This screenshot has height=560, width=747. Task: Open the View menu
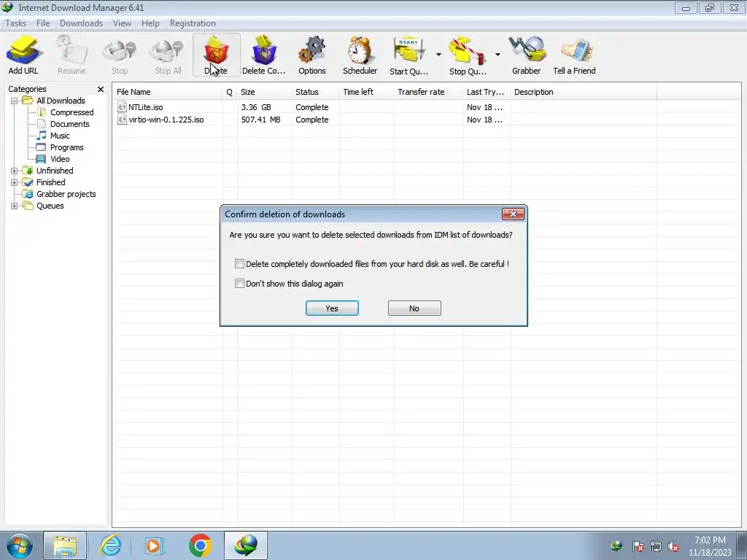tap(122, 23)
